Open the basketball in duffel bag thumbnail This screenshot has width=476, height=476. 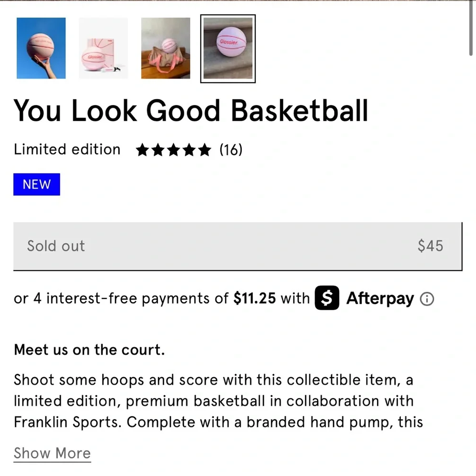click(x=166, y=48)
